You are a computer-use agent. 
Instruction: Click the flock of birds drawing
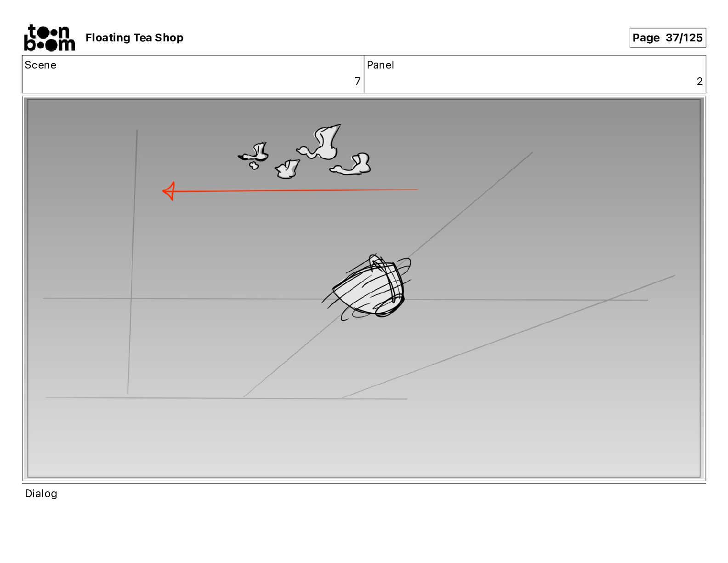point(305,151)
